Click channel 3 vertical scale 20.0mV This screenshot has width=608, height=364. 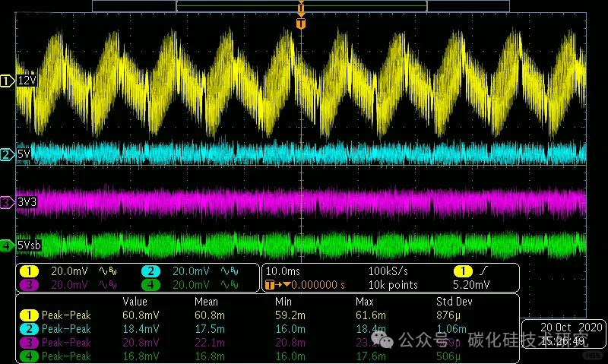tap(69, 285)
